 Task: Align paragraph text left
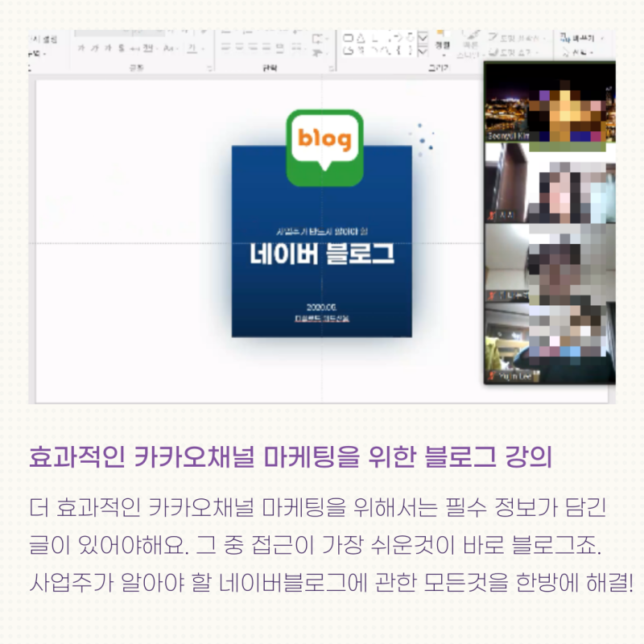pyautogui.click(x=226, y=47)
